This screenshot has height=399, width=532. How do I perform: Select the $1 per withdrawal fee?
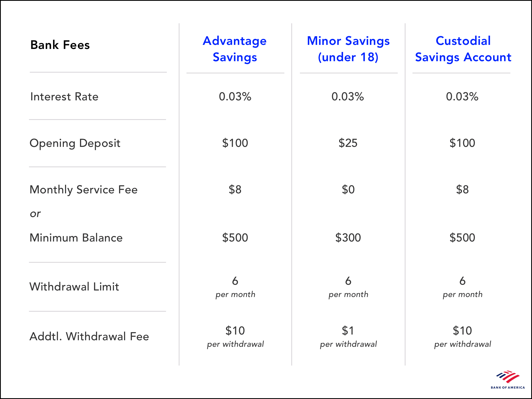coord(348,336)
